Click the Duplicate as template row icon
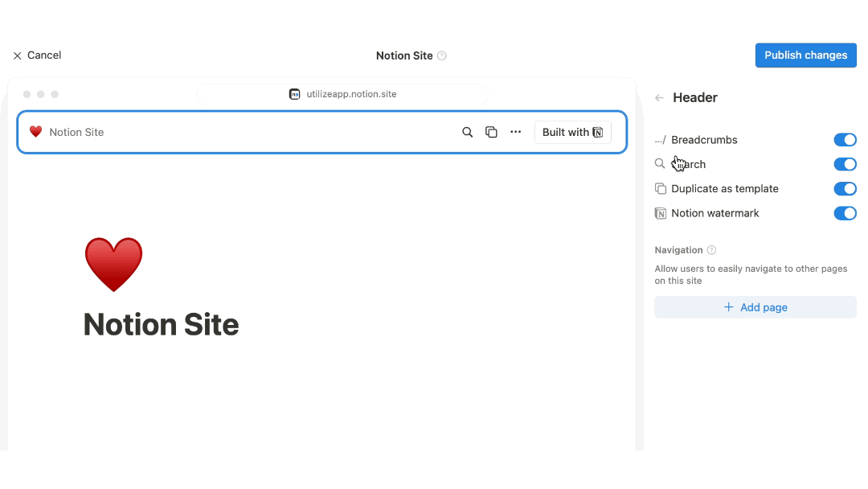The image size is (868, 489). [x=661, y=189]
